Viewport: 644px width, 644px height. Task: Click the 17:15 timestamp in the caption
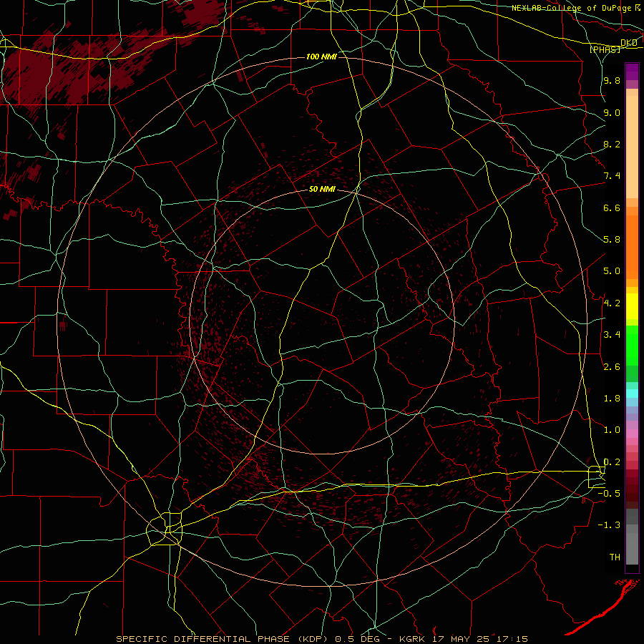click(512, 639)
